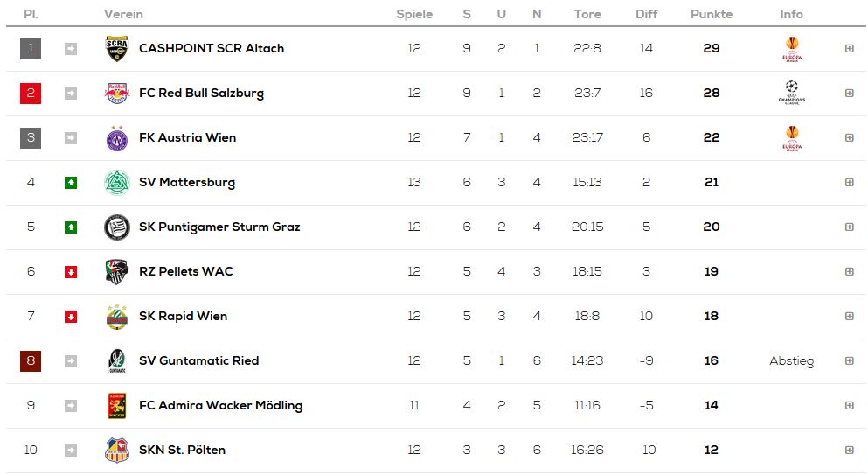Expand the SKN St. Pölten row
Screen dimensions: 868x475
coord(849,450)
